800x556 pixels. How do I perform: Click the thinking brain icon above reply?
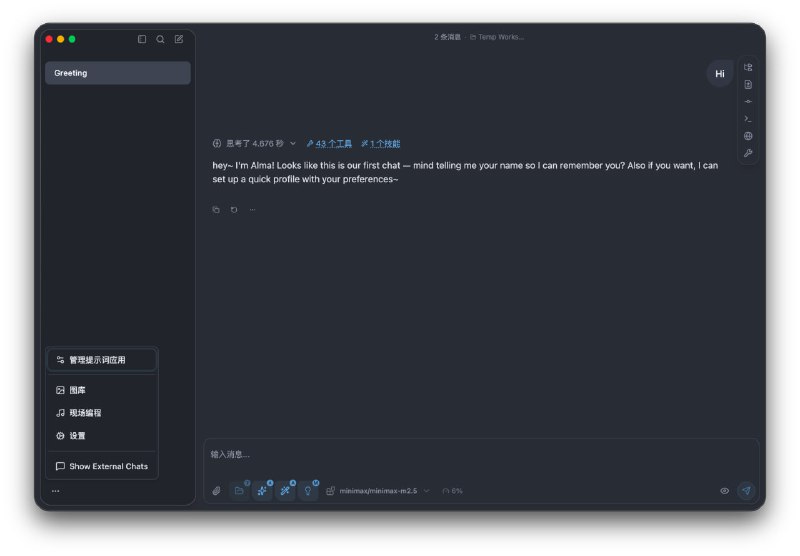(217, 143)
